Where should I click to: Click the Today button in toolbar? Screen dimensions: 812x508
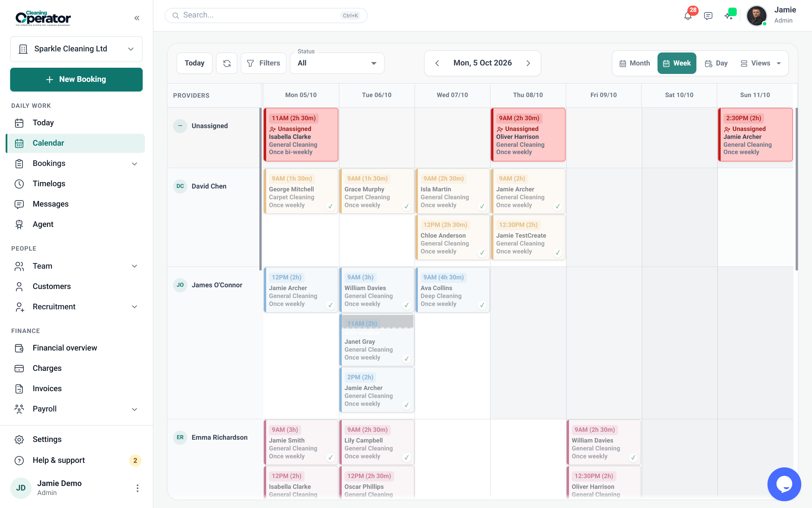point(195,63)
